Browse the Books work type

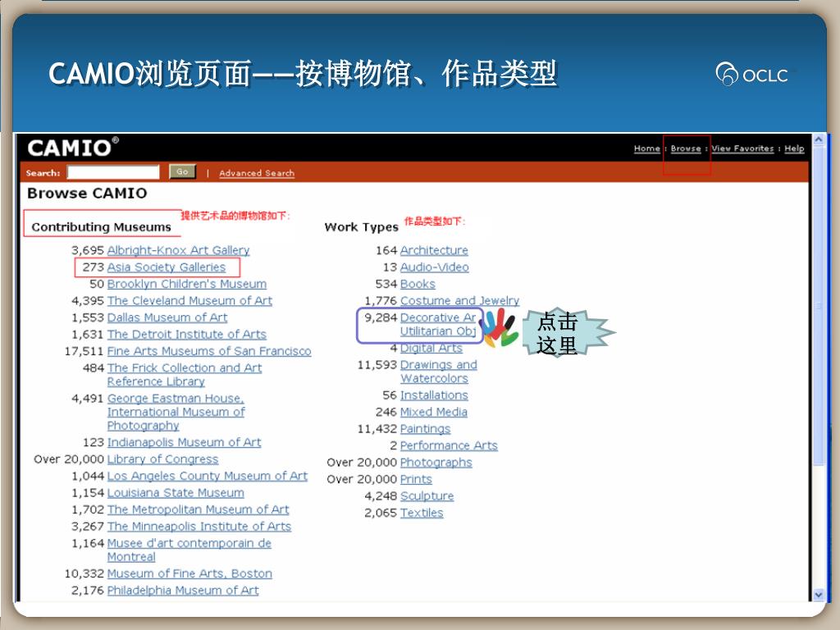tap(418, 284)
